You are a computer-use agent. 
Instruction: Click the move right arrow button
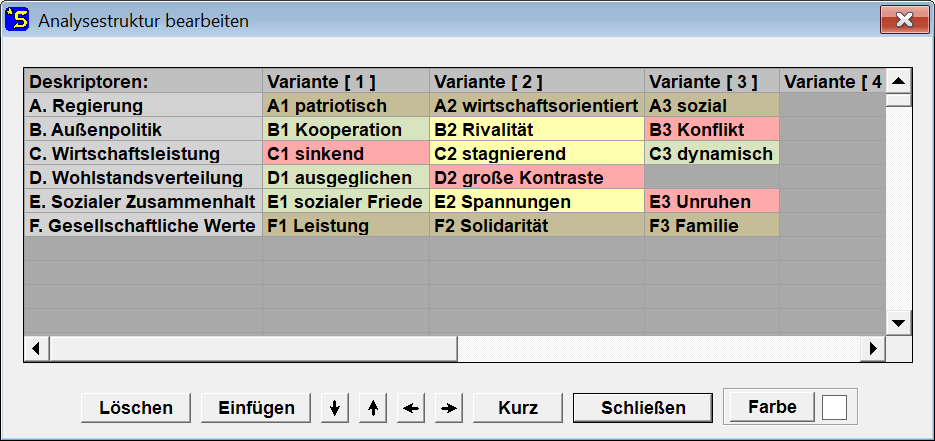(449, 408)
